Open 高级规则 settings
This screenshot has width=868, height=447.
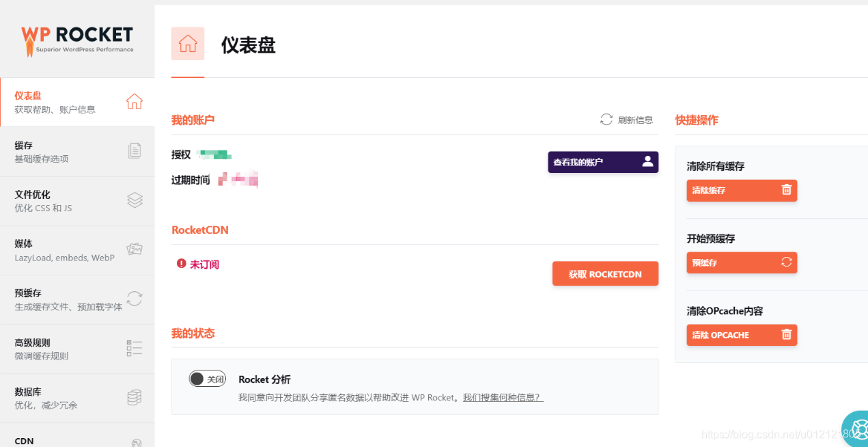[77, 348]
